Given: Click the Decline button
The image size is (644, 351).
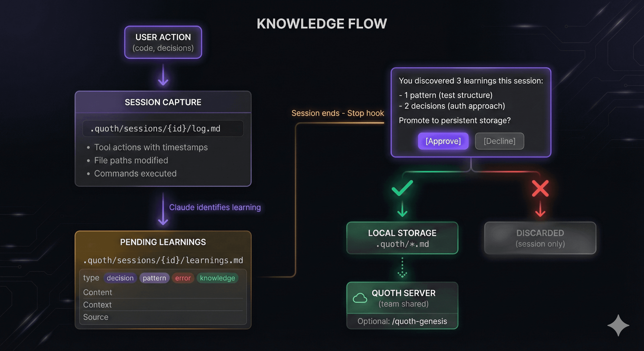Looking at the screenshot, I should point(499,141).
